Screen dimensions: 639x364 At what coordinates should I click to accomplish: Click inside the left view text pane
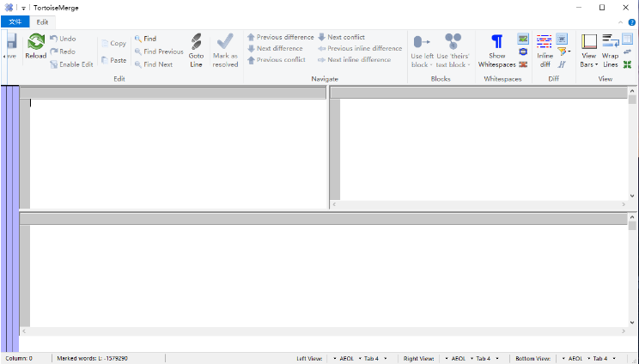coord(178,154)
